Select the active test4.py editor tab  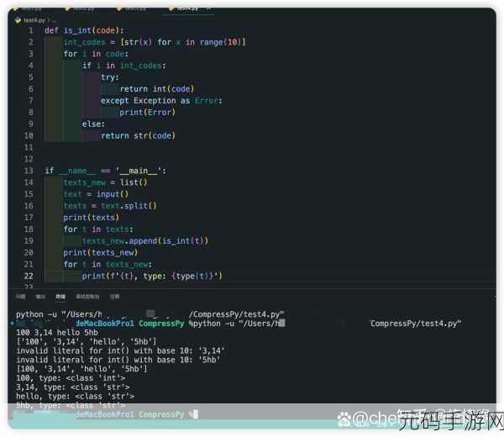188,9
